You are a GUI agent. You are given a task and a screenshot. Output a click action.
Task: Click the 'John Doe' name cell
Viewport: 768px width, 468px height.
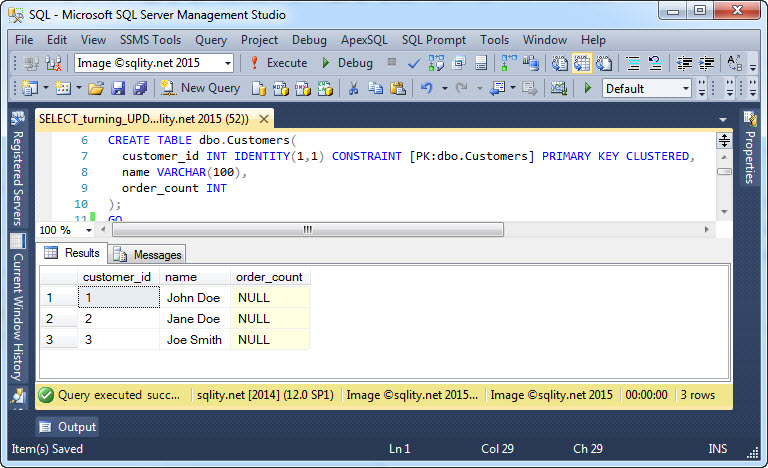[194, 297]
